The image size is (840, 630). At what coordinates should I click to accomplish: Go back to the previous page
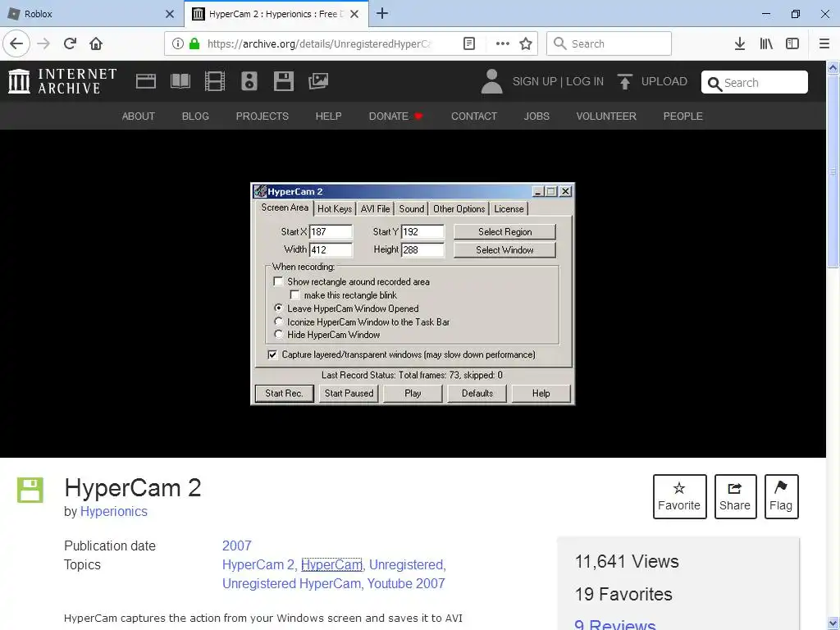coord(16,43)
